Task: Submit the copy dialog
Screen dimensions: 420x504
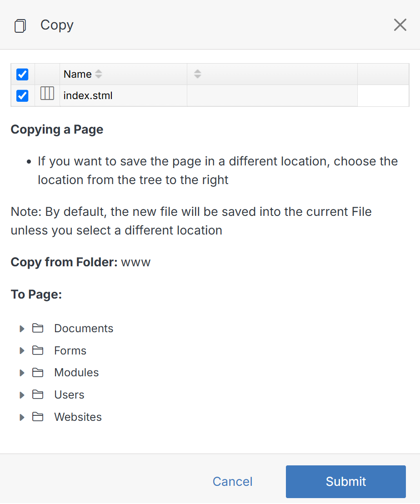Action: (x=346, y=481)
